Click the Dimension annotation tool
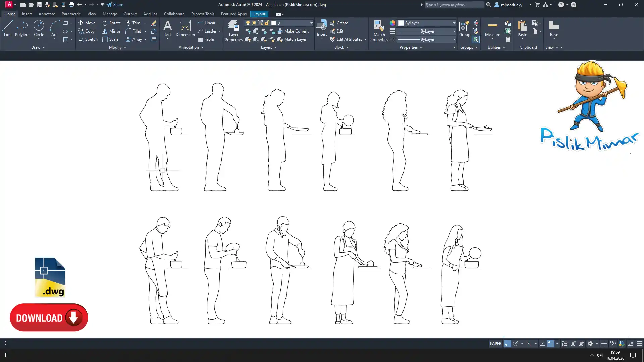This screenshot has width=644, height=362. click(185, 28)
